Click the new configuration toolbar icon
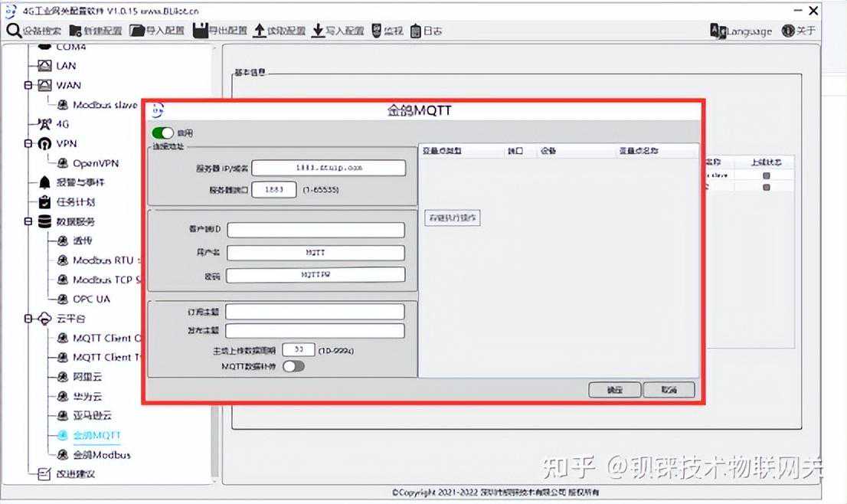 click(75, 31)
